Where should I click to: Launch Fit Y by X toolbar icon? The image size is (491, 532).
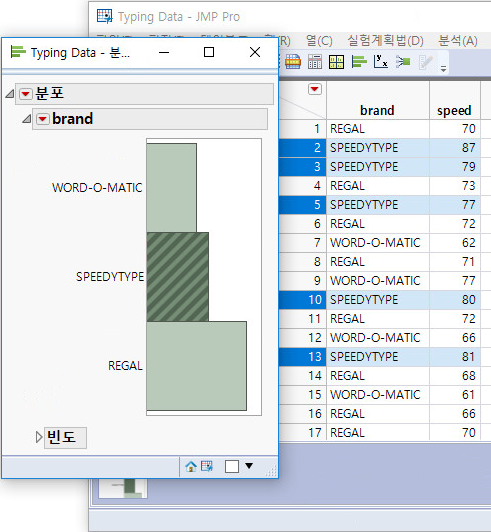coord(380,61)
